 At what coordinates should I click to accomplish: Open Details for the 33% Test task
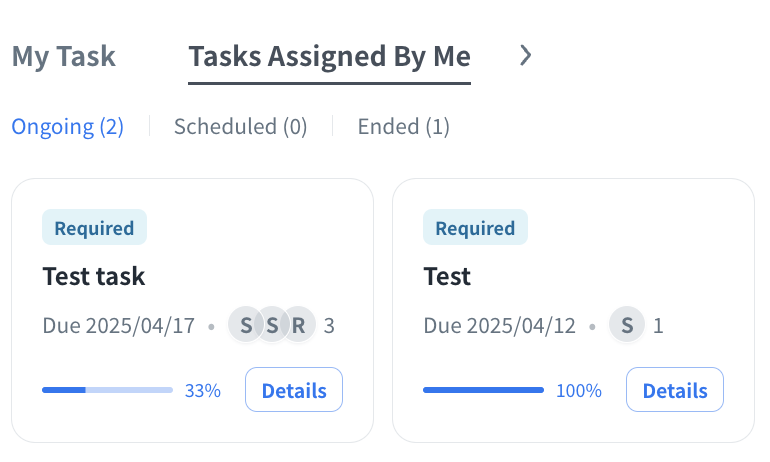click(x=294, y=390)
